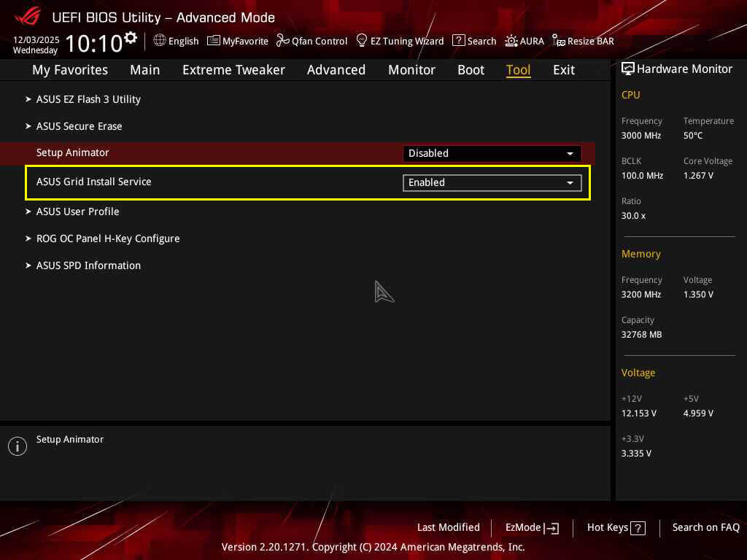Select the ASUS SPD Information entry
The height and width of the screenshot is (560, 747).
pos(88,265)
